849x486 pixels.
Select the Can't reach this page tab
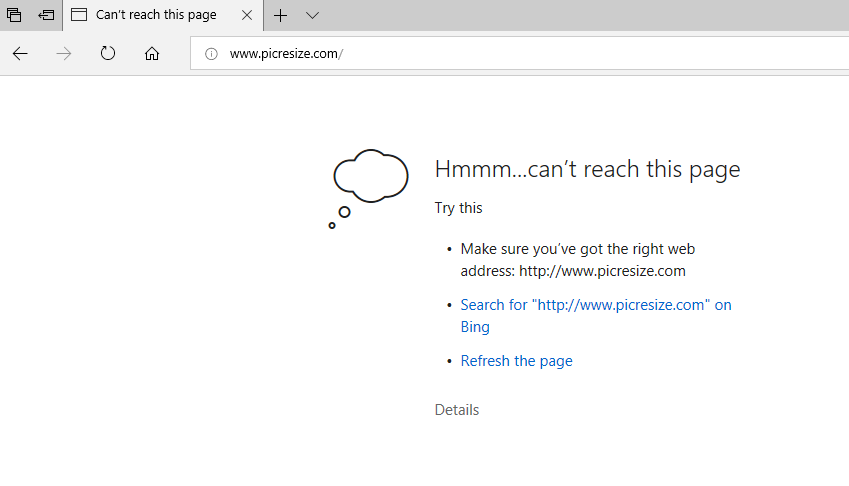[163, 15]
